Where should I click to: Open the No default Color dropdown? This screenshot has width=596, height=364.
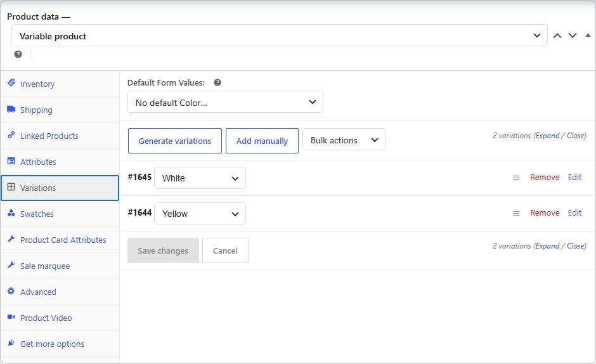tap(225, 102)
